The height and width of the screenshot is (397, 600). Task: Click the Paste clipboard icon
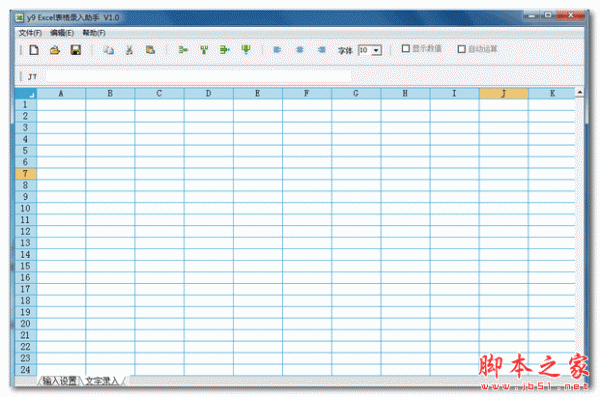(x=150, y=50)
